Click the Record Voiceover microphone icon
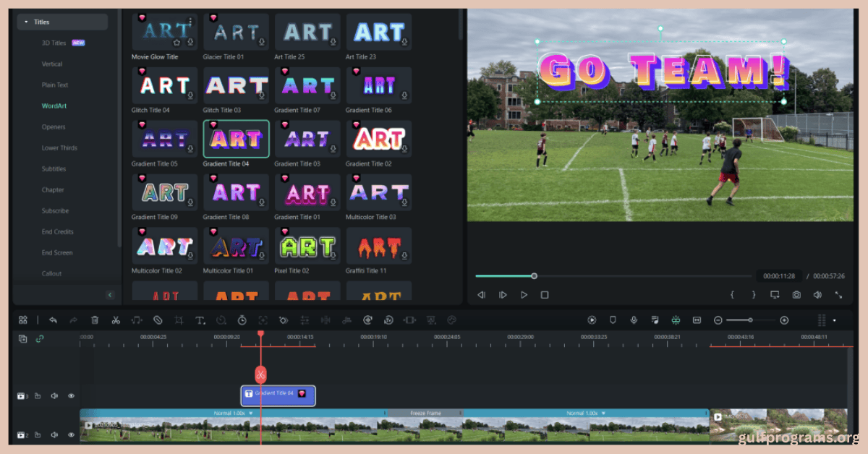This screenshot has height=454, width=868. [634, 320]
